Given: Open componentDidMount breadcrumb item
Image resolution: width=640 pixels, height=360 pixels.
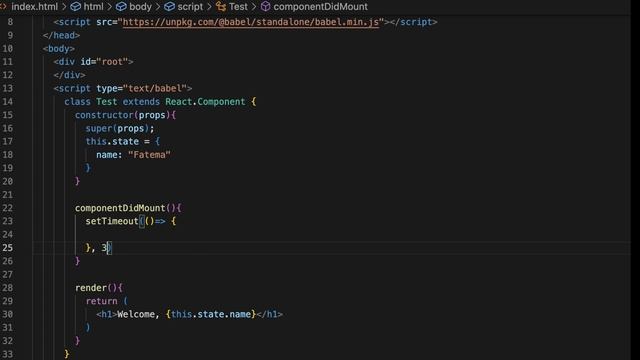Looking at the screenshot, I should click(320, 7).
